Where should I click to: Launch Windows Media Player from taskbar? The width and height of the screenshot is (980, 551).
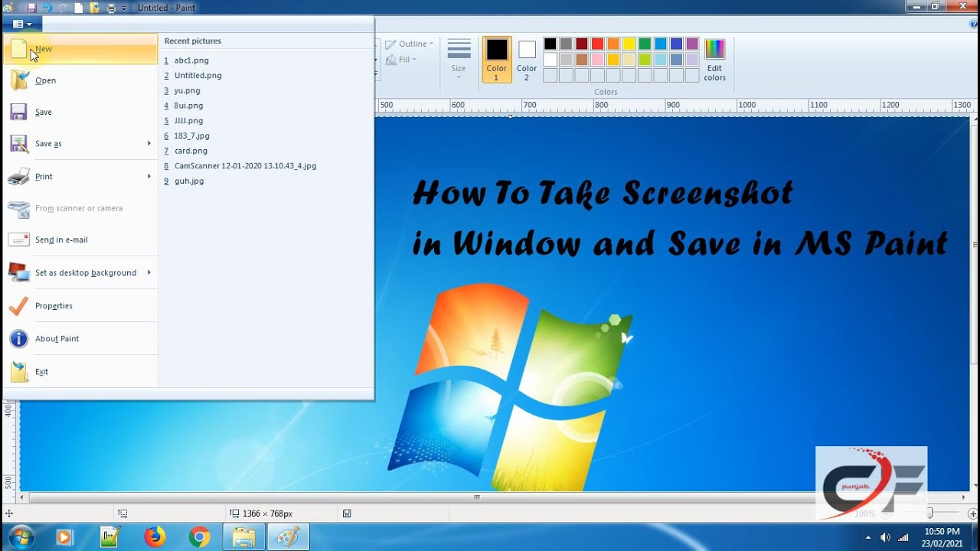64,537
